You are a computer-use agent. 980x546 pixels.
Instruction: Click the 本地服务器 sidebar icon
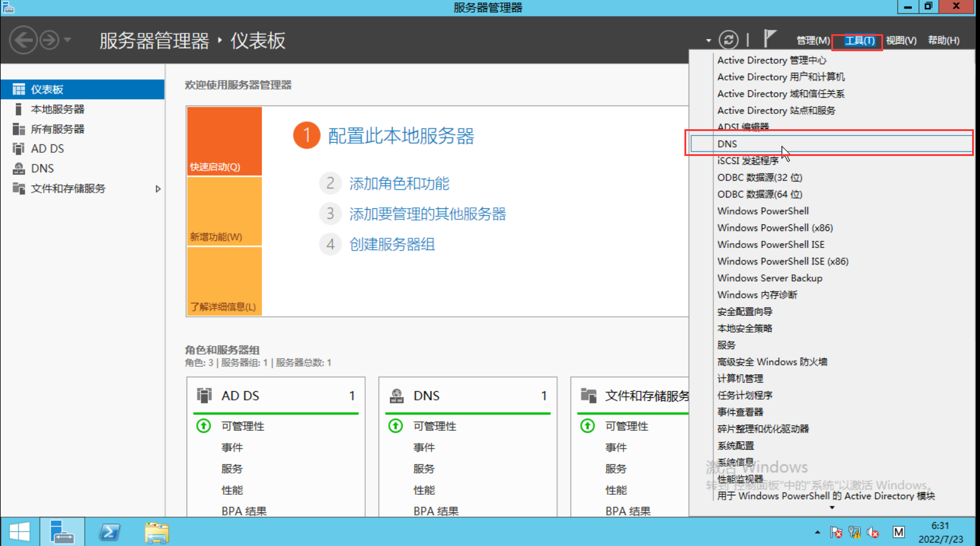coord(18,109)
